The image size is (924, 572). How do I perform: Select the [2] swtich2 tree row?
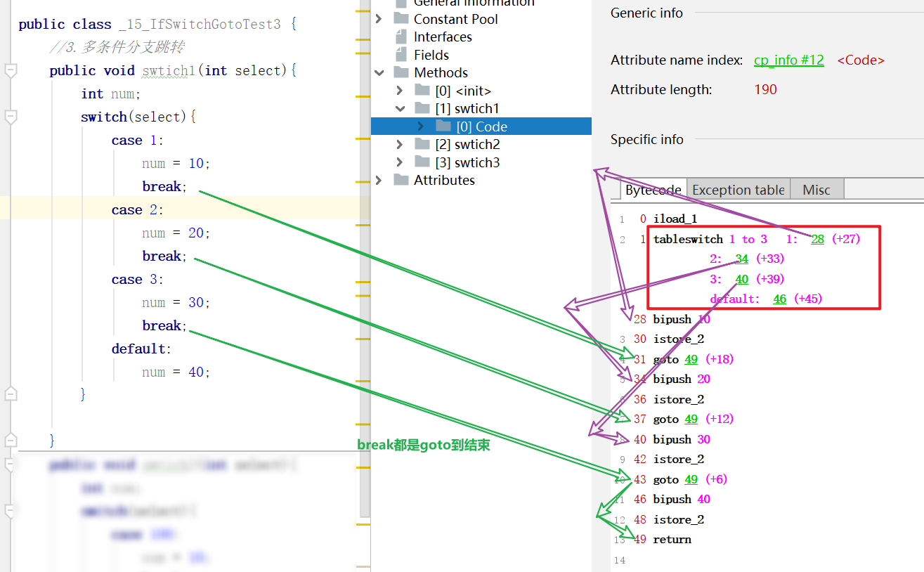(x=481, y=144)
